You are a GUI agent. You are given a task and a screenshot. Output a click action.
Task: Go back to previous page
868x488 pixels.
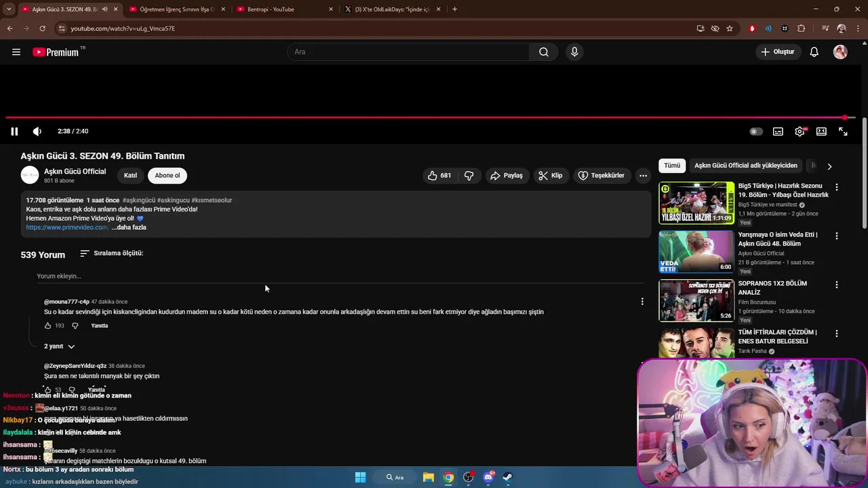9,28
